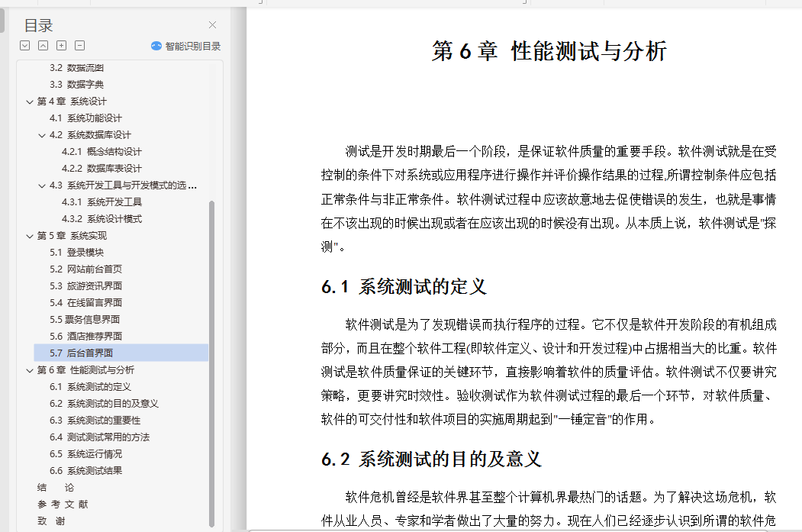Collapse the 第6章 性能测试与分析 chevron
The image size is (802, 532).
click(x=30, y=371)
